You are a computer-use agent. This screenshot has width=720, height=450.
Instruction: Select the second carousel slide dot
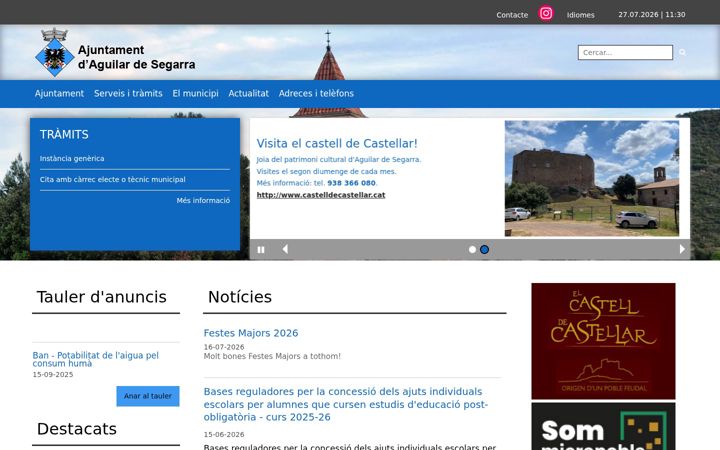click(484, 250)
